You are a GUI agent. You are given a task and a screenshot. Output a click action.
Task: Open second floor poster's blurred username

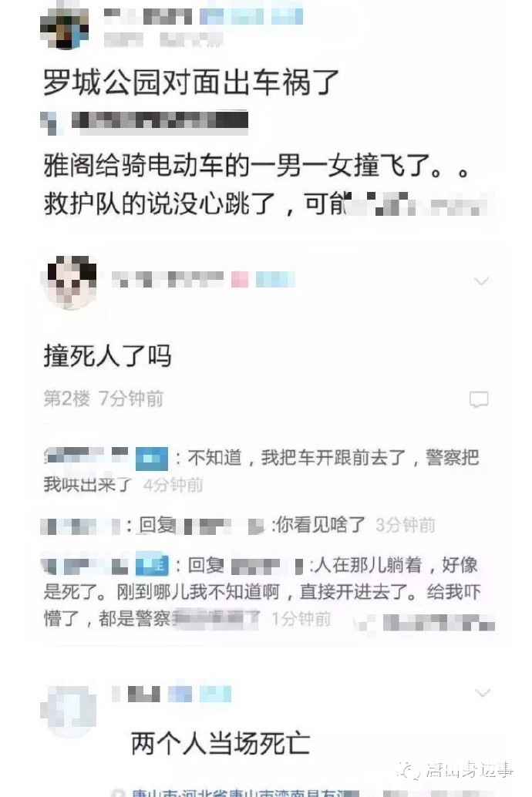[x=167, y=280]
